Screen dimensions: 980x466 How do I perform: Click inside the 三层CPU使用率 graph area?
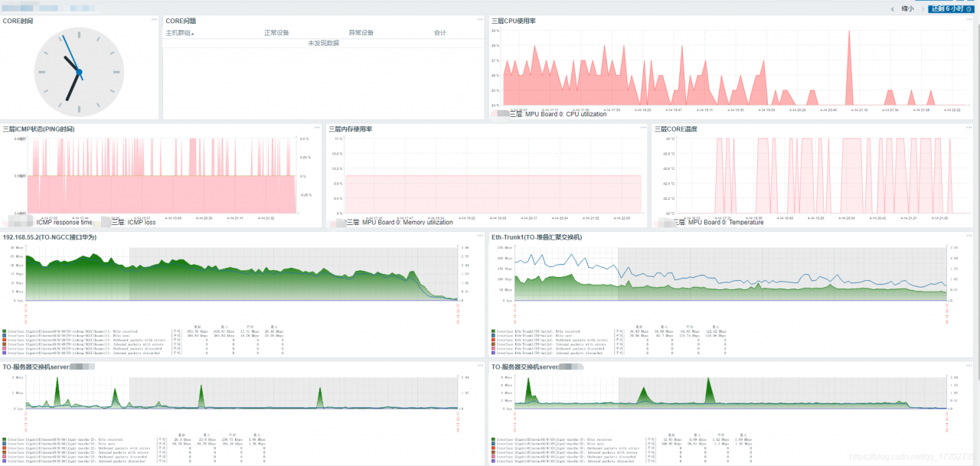(x=730, y=69)
